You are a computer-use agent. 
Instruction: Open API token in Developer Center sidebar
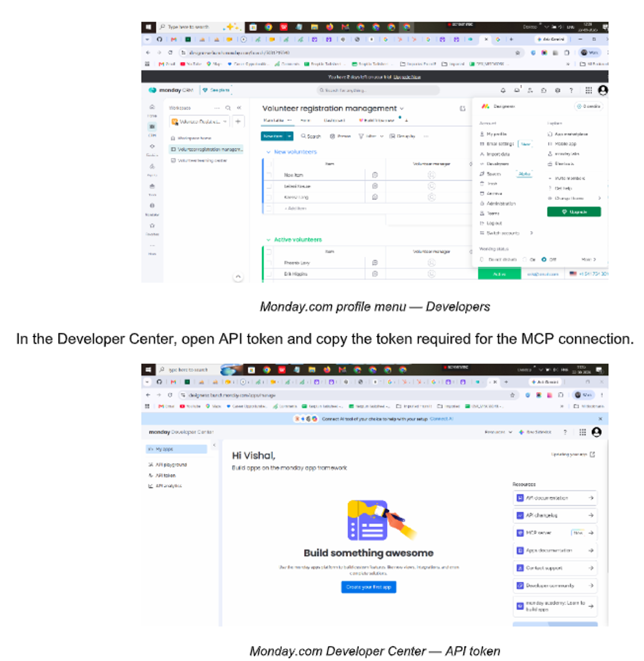click(165, 475)
